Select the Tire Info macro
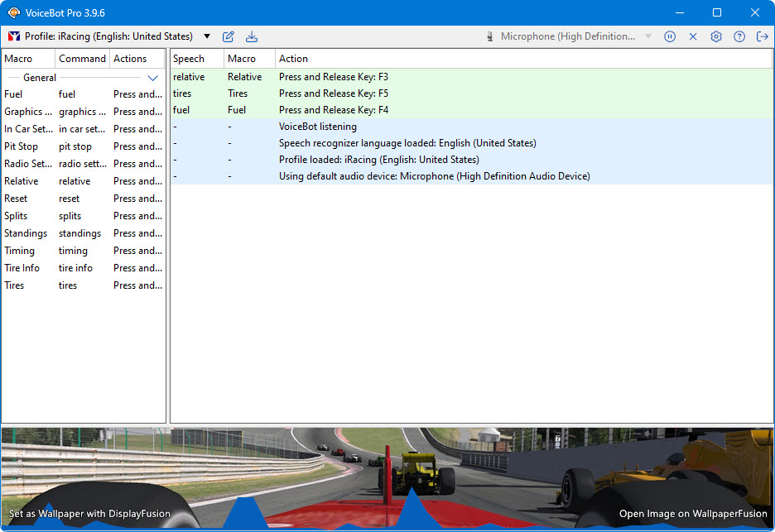Screen dimensions: 775x532 22,268
